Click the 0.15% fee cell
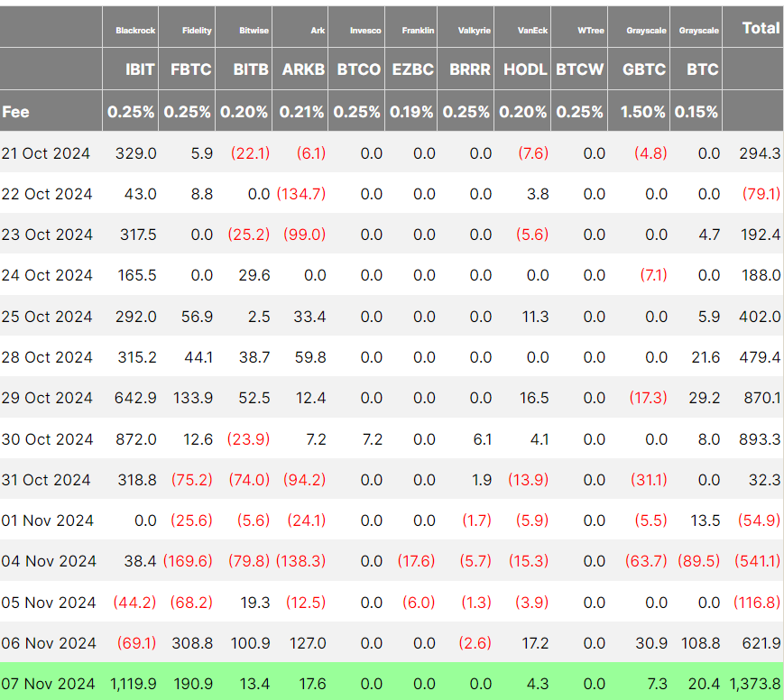The height and width of the screenshot is (700, 784). click(x=696, y=112)
